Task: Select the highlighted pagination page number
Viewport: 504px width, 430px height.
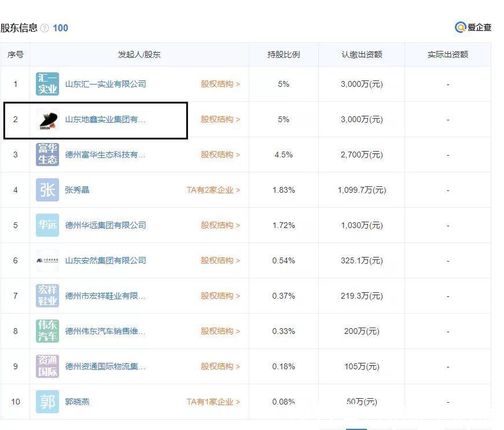Action: [x=357, y=428]
